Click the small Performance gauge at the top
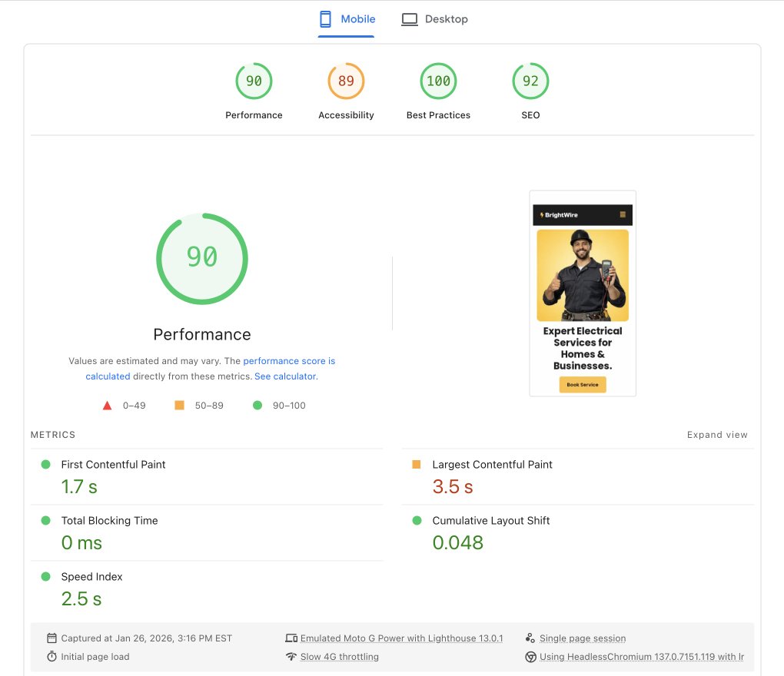Screen dimensions: 784x676 [x=254, y=81]
